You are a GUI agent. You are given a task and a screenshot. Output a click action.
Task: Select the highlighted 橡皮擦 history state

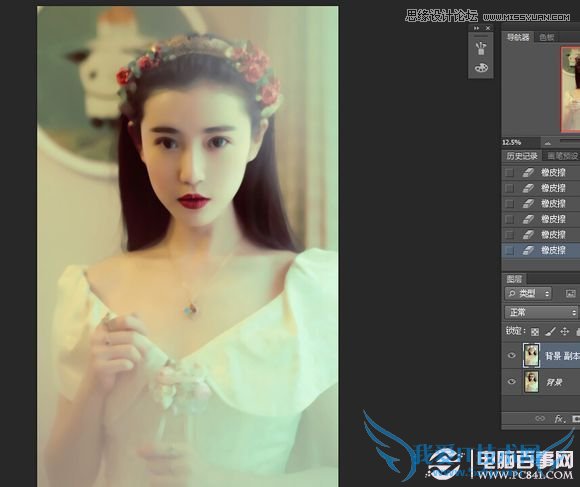541,250
